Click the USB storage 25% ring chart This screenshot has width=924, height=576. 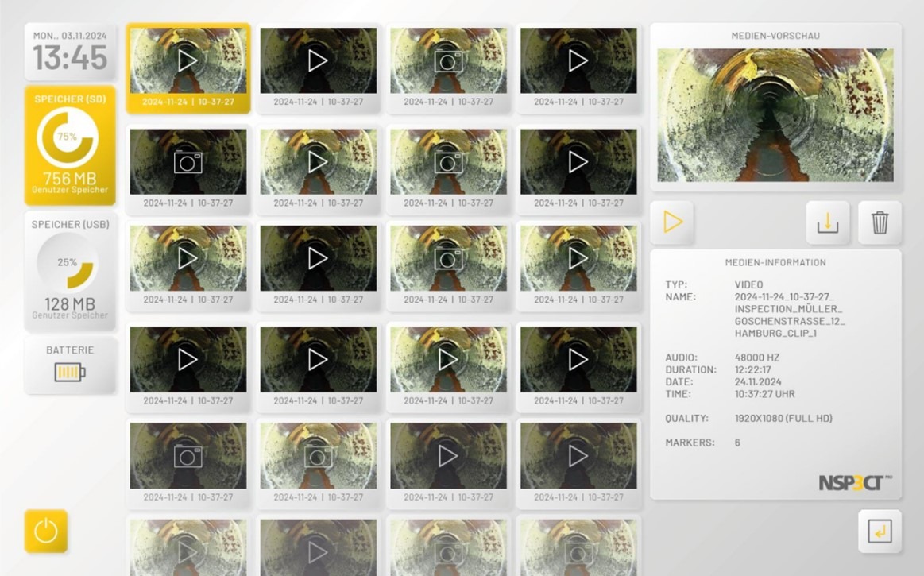pos(68,263)
